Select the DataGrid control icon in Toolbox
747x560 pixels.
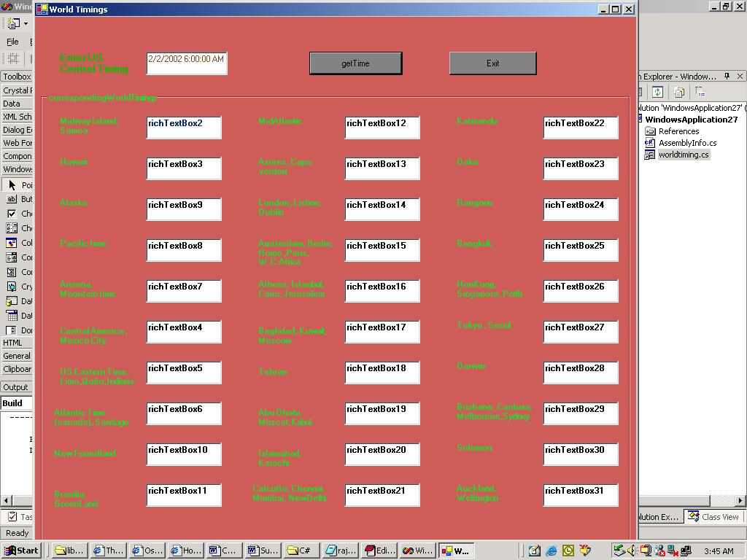[x=12, y=301]
